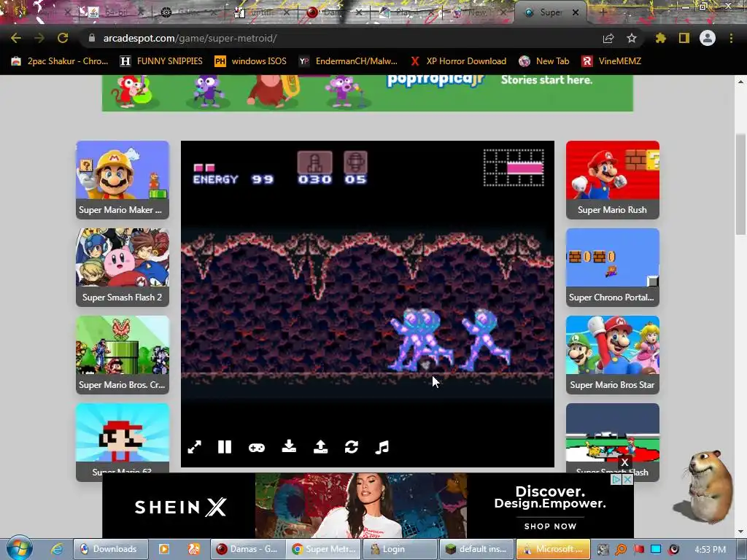
Task: Switch to the default ins... taskbar window
Action: (476, 549)
